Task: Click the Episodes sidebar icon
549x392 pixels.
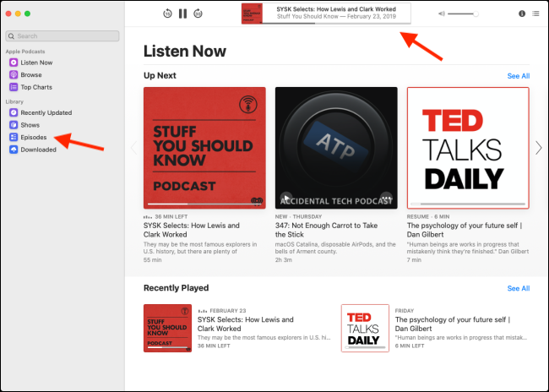Action: pos(14,138)
